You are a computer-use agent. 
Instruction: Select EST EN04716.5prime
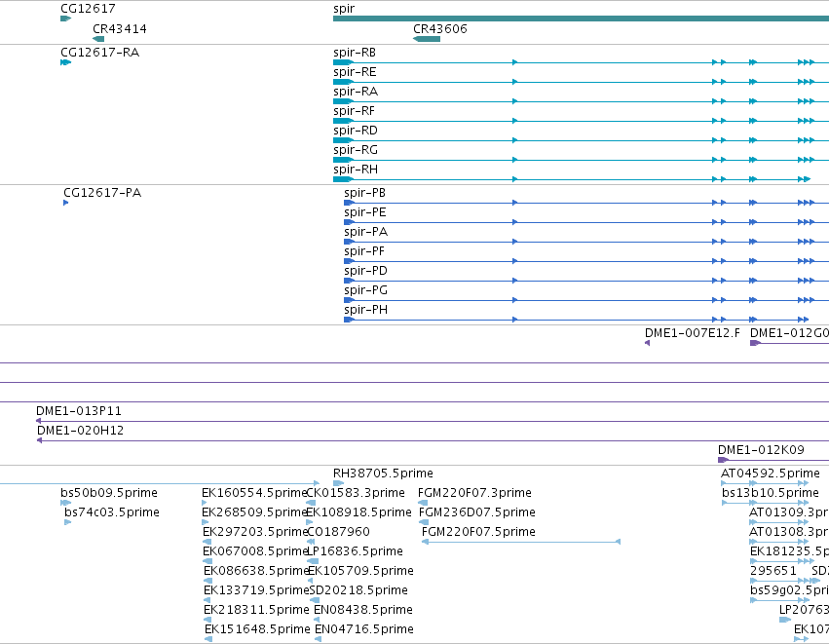point(363,629)
